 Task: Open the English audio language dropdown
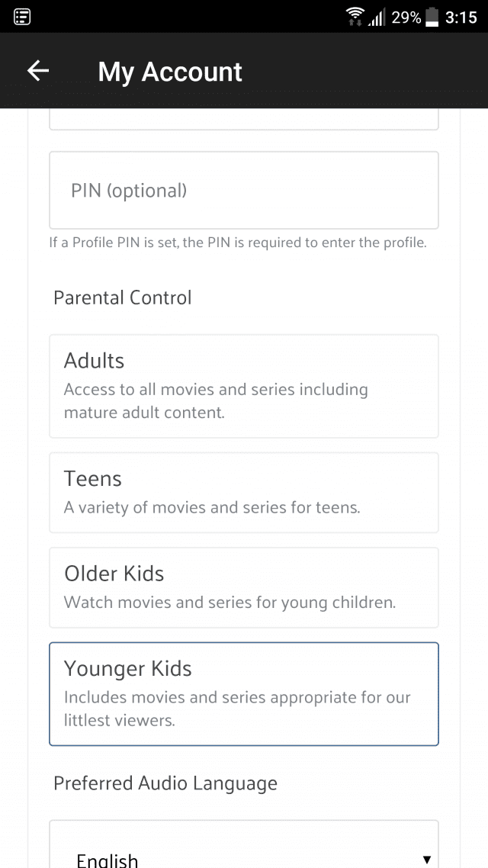[244, 844]
